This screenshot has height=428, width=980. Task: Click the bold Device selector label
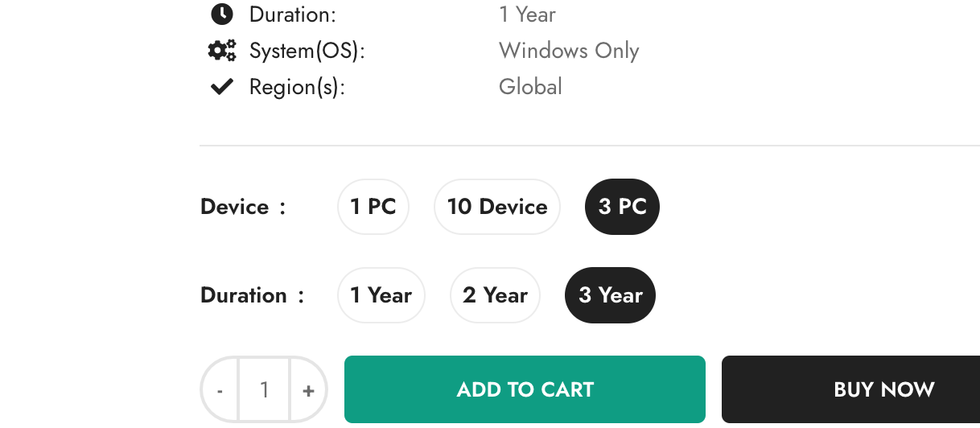[235, 207]
